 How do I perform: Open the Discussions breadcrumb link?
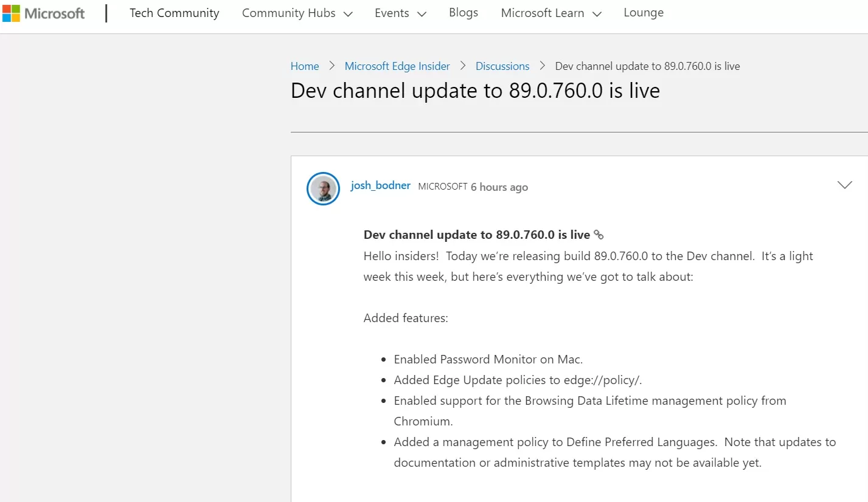(x=502, y=66)
